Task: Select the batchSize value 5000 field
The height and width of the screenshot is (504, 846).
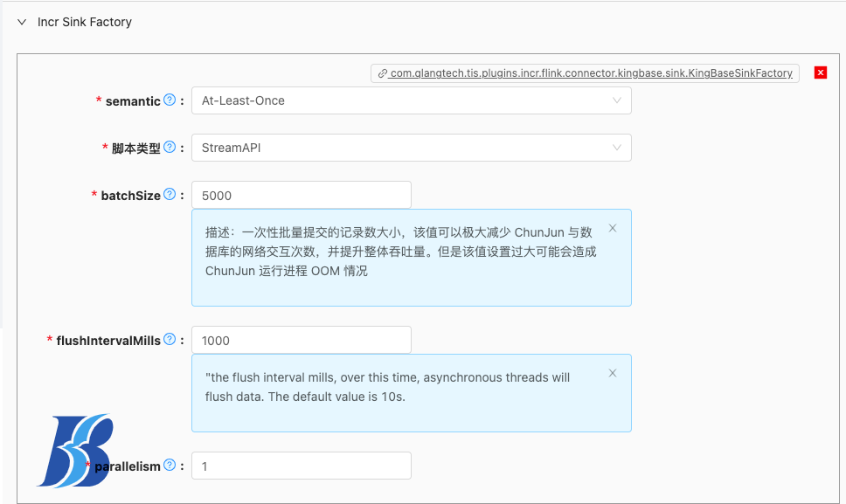Action: [x=301, y=194]
